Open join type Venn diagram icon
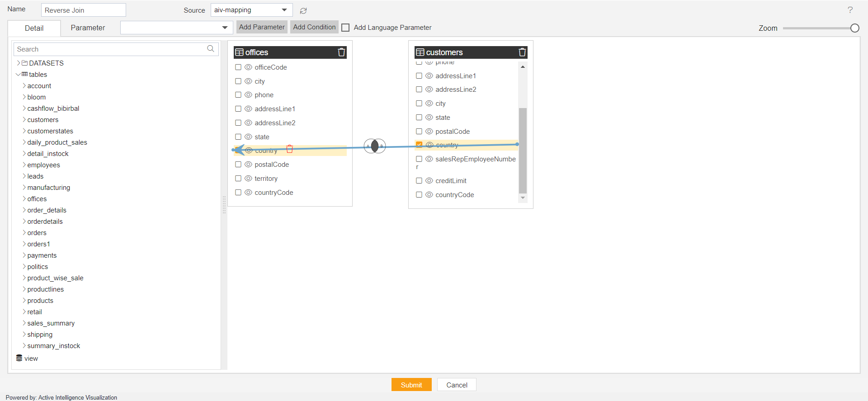Viewport: 868px width, 401px height. (375, 146)
